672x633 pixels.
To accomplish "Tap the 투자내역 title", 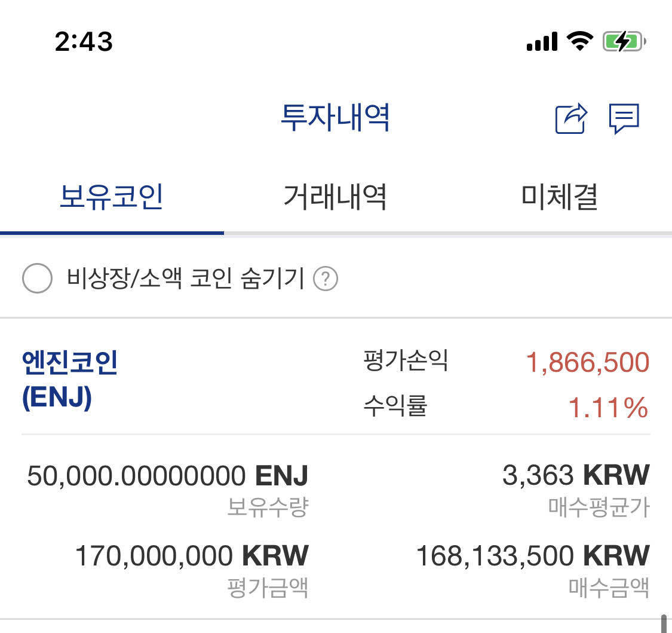I will click(x=336, y=118).
